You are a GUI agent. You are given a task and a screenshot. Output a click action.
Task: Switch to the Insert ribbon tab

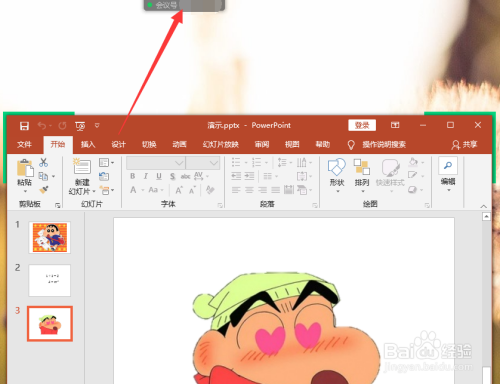coord(88,144)
